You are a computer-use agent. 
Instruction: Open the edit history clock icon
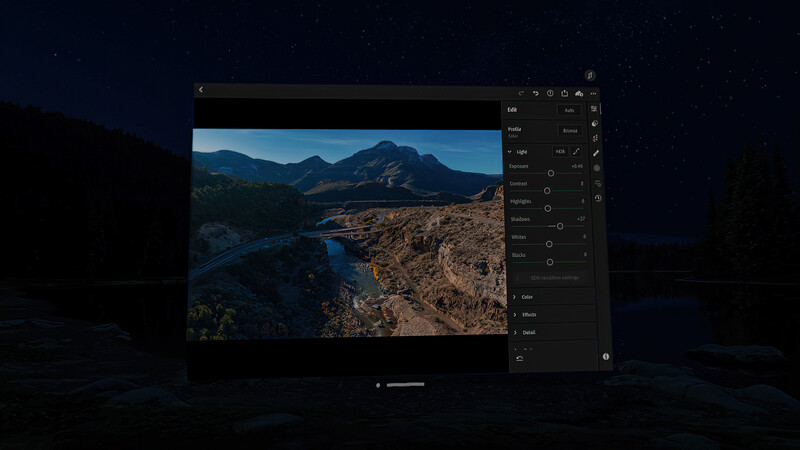[598, 198]
